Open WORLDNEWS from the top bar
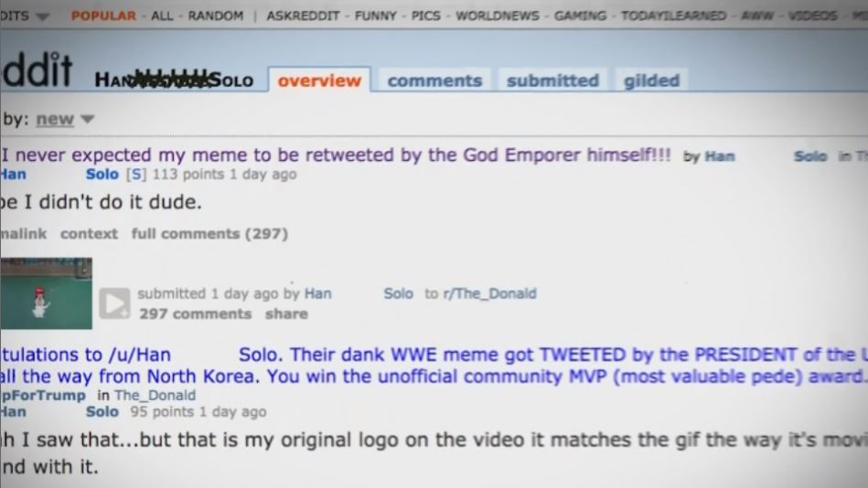Image resolution: width=868 pixels, height=488 pixels. point(497,16)
